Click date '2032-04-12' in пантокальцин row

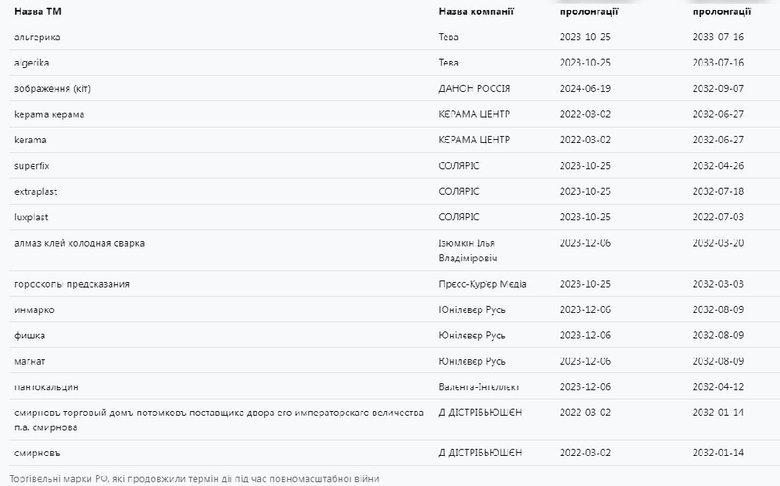(x=718, y=387)
